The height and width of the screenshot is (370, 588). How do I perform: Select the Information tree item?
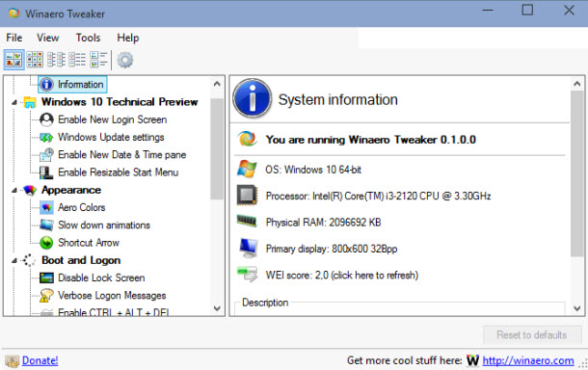[81, 85]
